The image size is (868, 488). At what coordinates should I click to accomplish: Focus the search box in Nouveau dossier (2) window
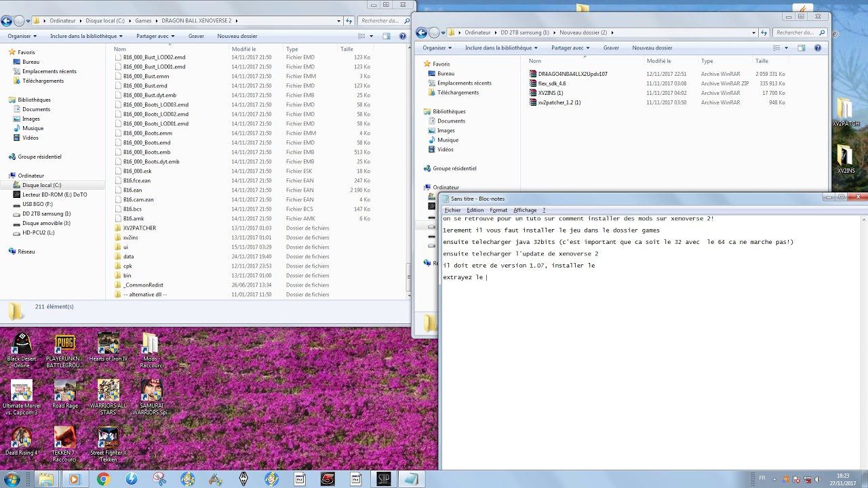[800, 33]
